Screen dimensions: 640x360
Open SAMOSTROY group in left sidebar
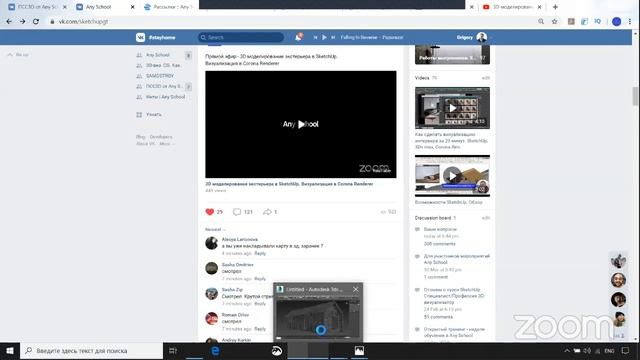click(x=160, y=76)
